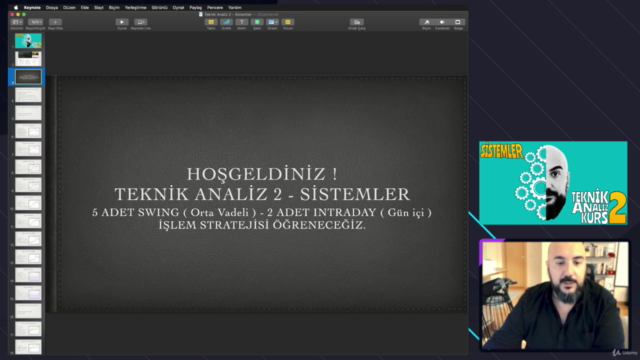Open the Görüntü view options in Keynote toolbar
Viewport: 640px width, 360px height.
(17, 22)
